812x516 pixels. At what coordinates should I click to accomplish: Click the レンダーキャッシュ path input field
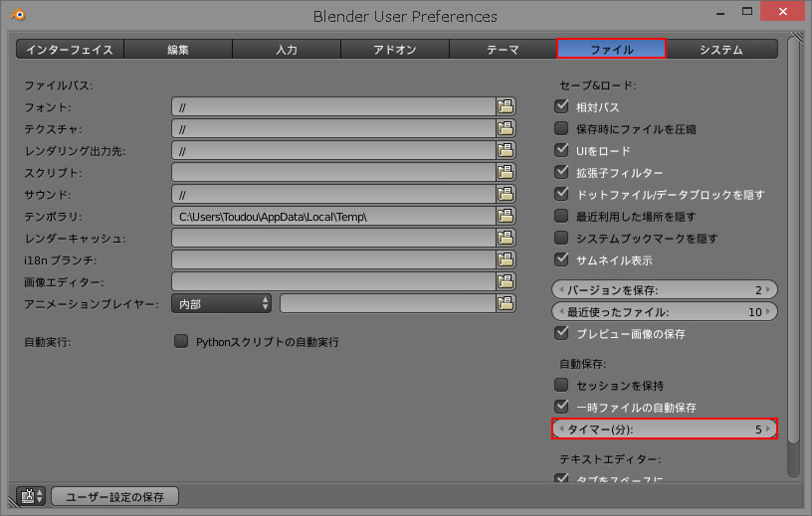(333, 238)
